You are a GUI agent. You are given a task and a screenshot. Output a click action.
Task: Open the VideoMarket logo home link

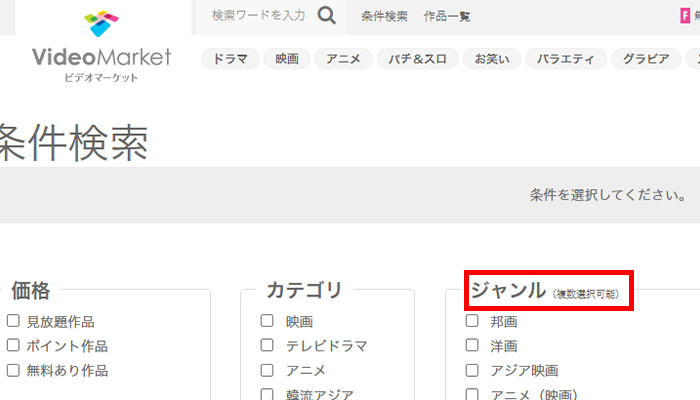[x=101, y=46]
